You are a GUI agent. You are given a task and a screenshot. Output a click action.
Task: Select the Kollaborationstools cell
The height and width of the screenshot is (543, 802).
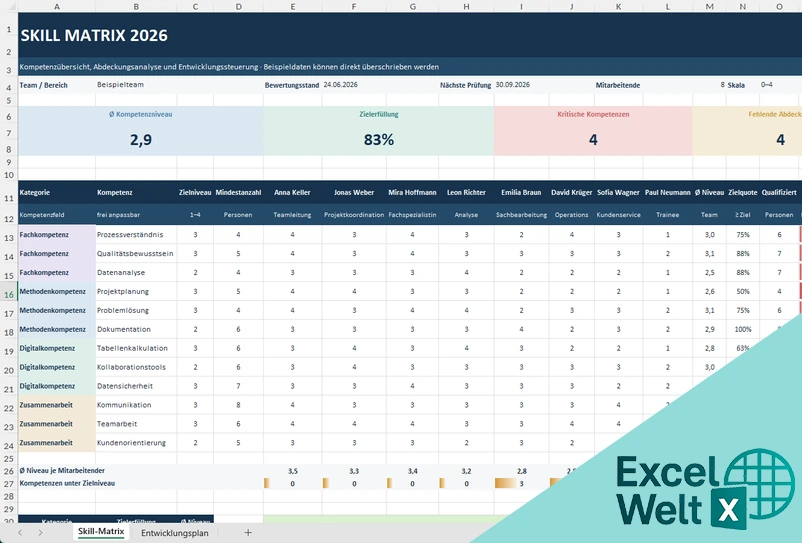coord(136,367)
